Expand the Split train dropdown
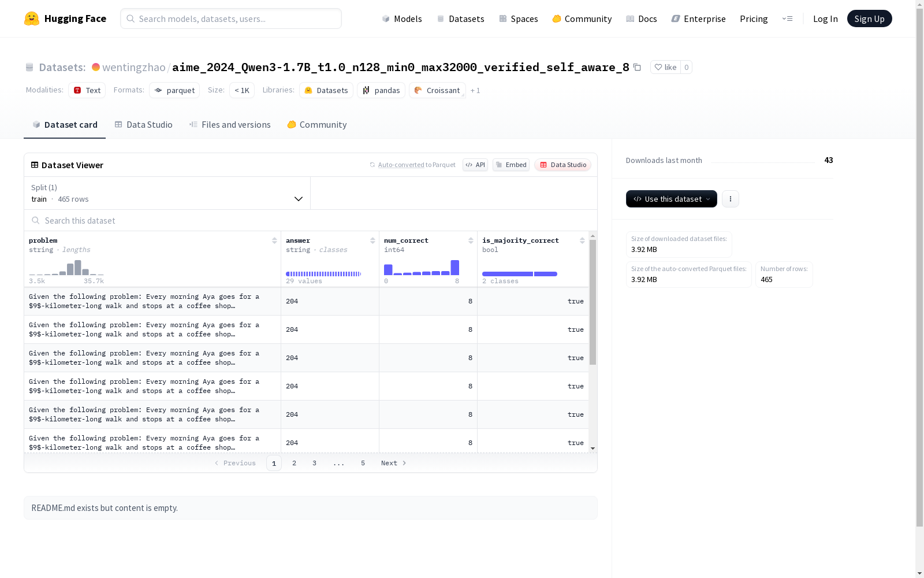The width and height of the screenshot is (924, 578). coord(167,193)
